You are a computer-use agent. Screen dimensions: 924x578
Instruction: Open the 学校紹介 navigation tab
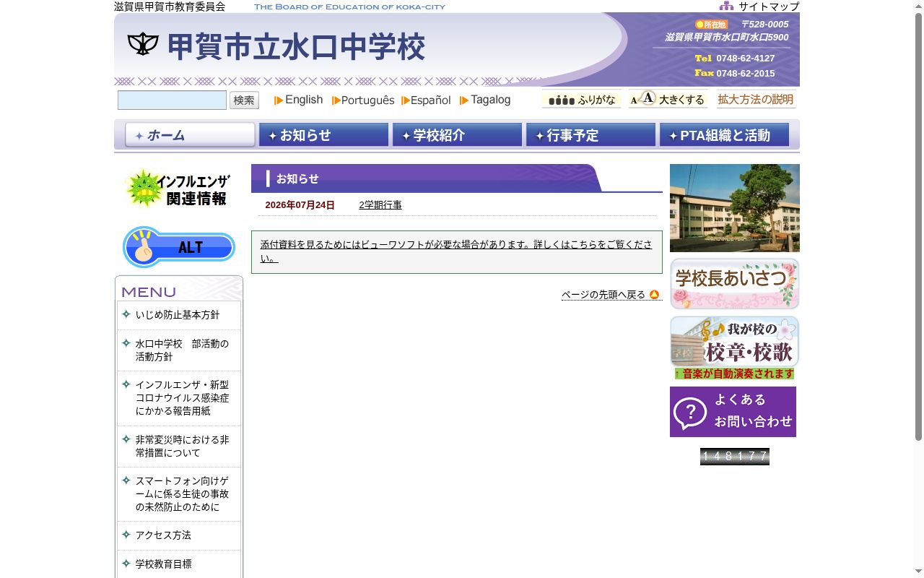coord(457,135)
